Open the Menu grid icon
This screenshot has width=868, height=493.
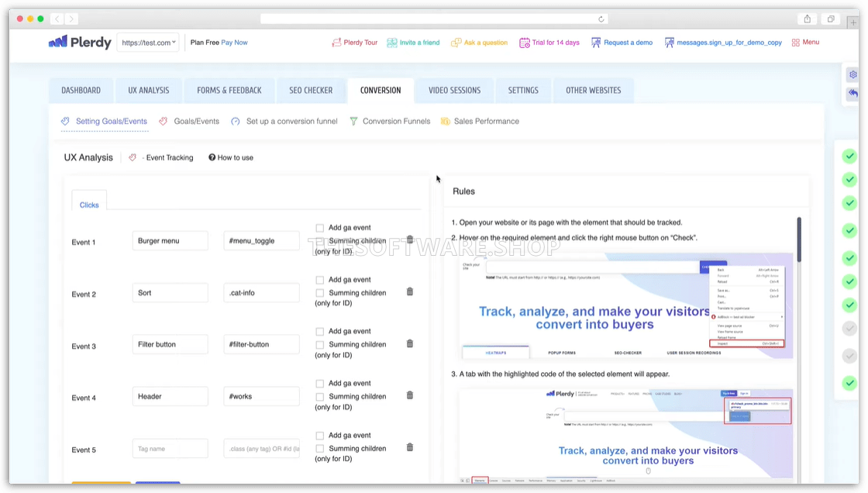coord(805,43)
